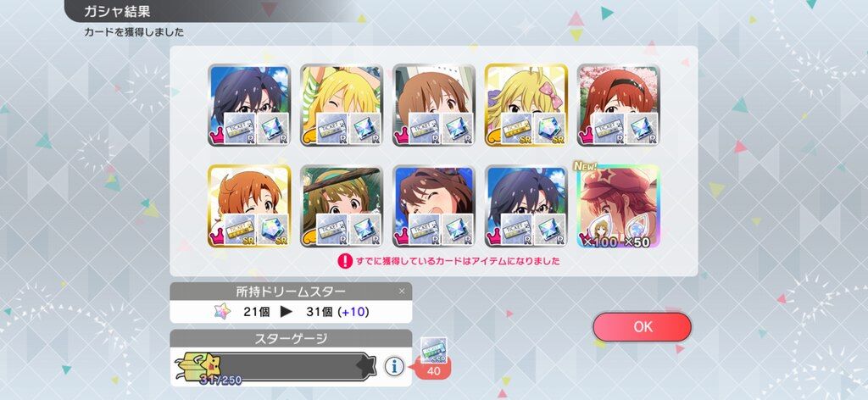Click the x100 item icon on New card
Screen dimensions: 868x400
[601, 231]
